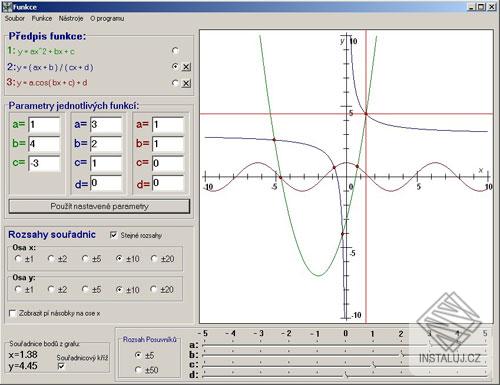This screenshot has width=500, height=385.
Task: Set Osa y range to ±10
Action: 119,289
